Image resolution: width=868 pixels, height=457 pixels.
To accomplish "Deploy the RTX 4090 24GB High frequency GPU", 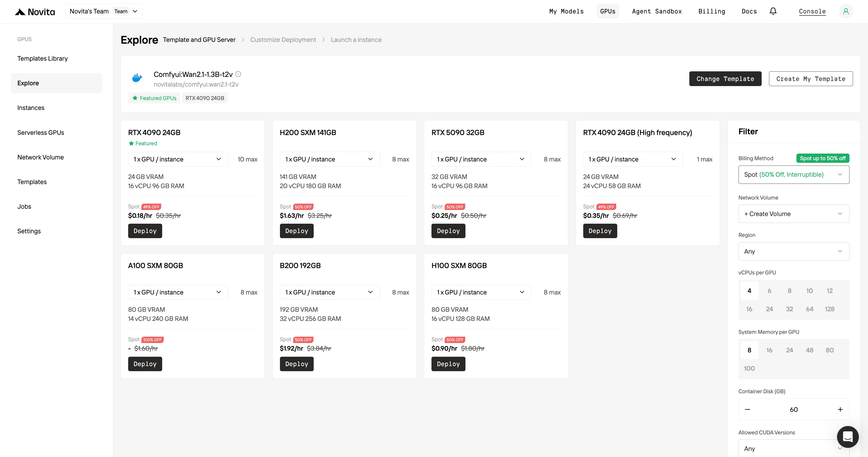I will (x=600, y=231).
